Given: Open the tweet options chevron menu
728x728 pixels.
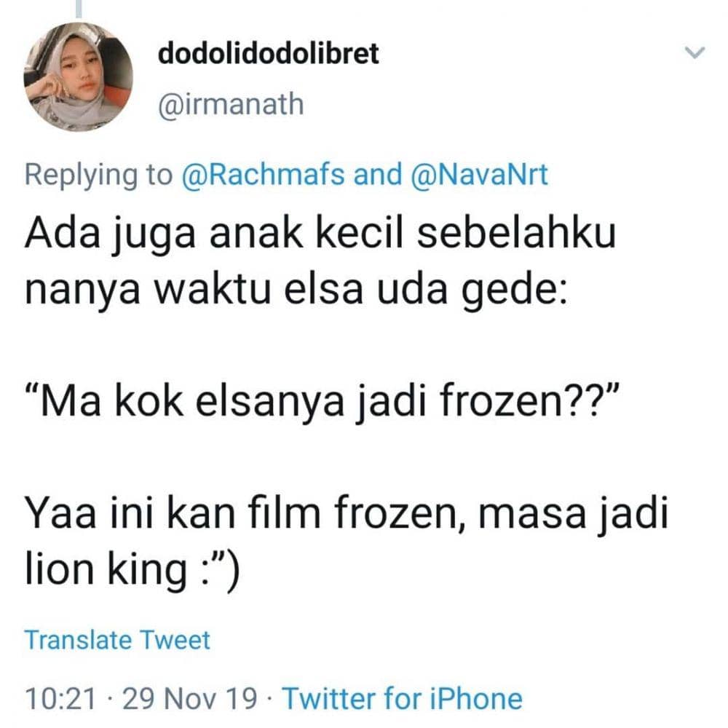Looking at the screenshot, I should (x=697, y=52).
